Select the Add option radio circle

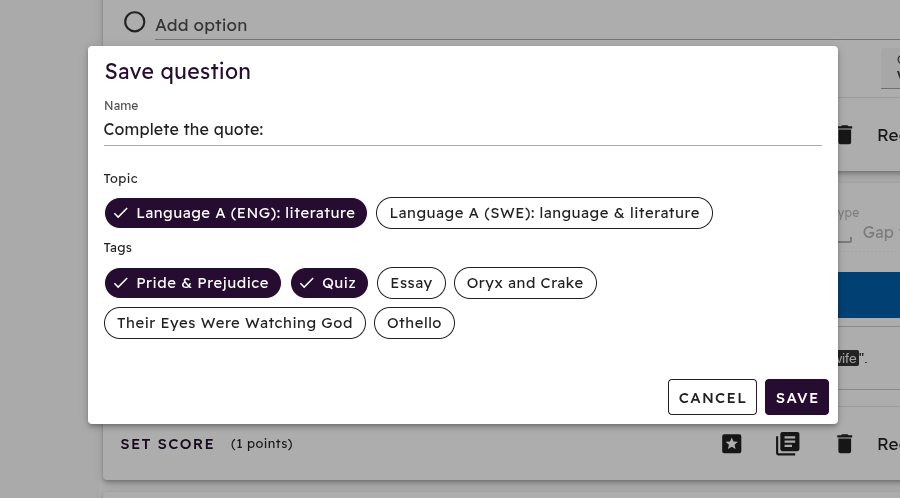pos(134,22)
